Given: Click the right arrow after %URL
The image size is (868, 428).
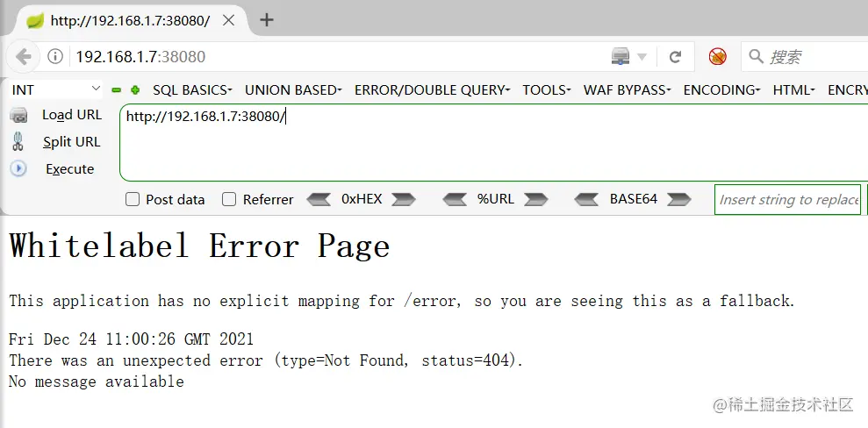Looking at the screenshot, I should pyautogui.click(x=536, y=199).
